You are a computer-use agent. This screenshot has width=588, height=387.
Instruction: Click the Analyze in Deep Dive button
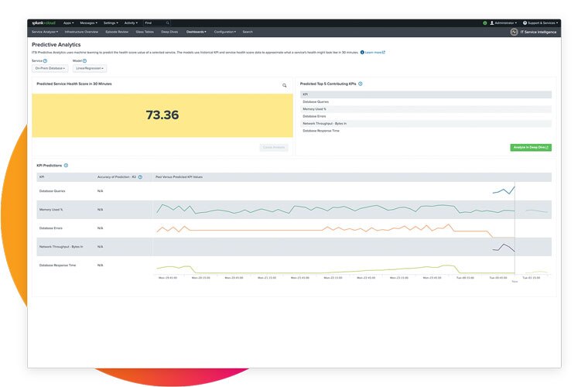(531, 147)
